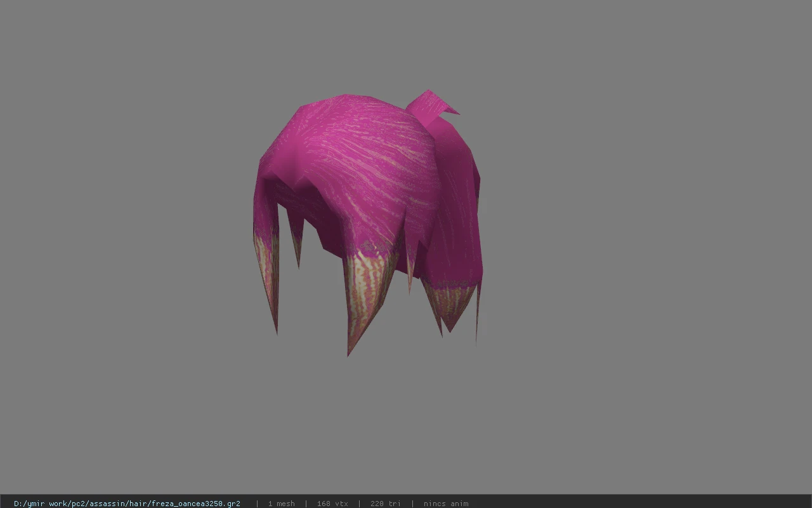The image size is (812, 508).
Task: Click the 'nincs anim' status entry
Action: tap(446, 504)
